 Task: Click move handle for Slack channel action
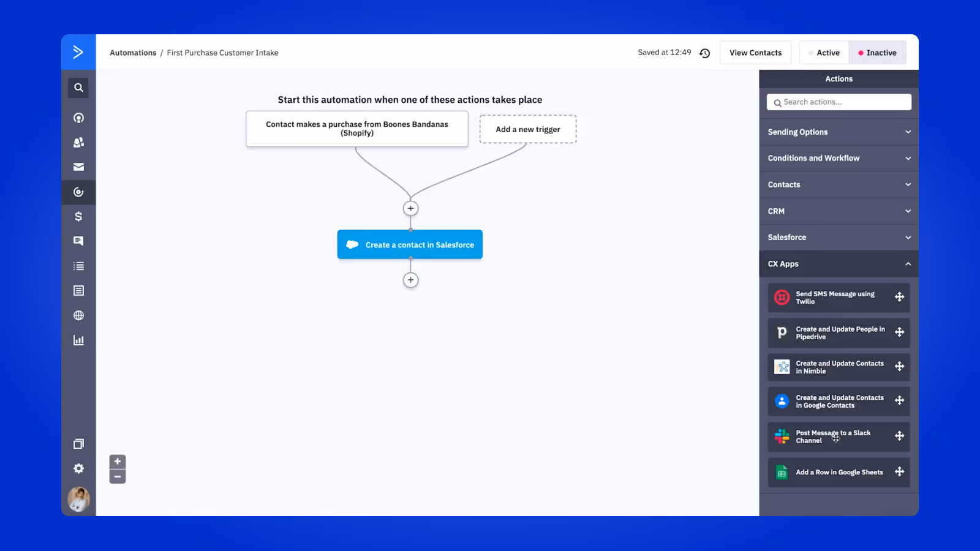point(899,436)
